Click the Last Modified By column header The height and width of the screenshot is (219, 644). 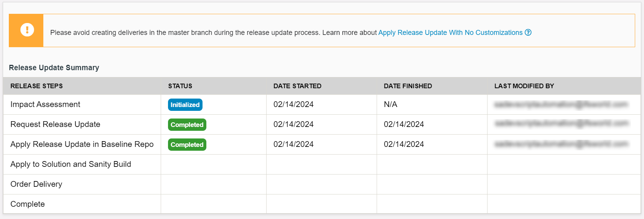pos(524,86)
